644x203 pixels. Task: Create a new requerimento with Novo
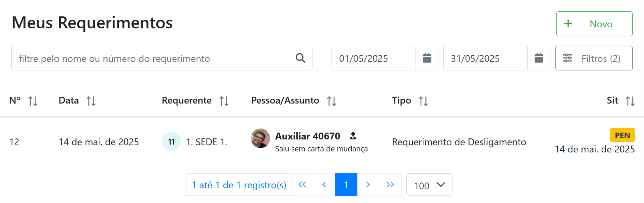pos(594,24)
